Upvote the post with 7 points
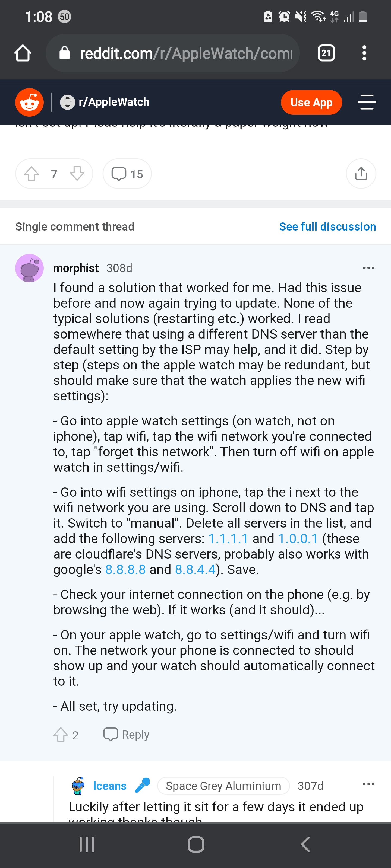The width and height of the screenshot is (391, 868). (31, 174)
